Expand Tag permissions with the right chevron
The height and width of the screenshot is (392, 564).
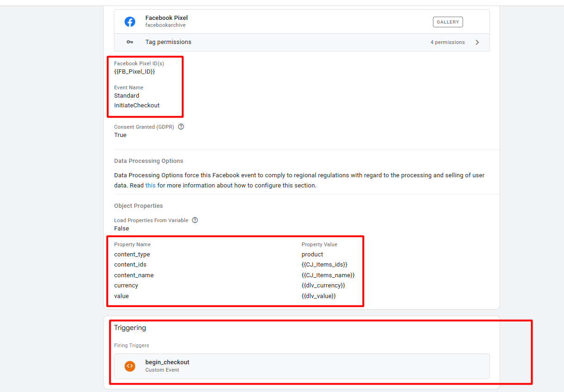(477, 42)
